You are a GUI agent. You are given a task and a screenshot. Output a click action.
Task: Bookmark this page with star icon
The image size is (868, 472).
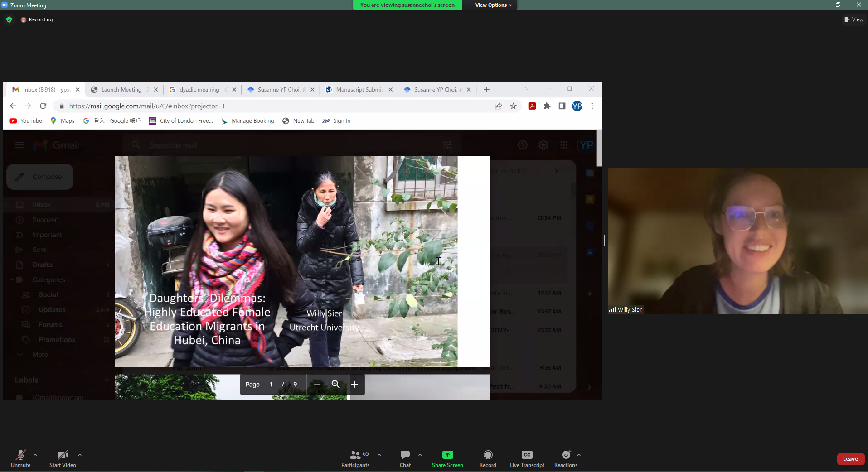click(513, 106)
